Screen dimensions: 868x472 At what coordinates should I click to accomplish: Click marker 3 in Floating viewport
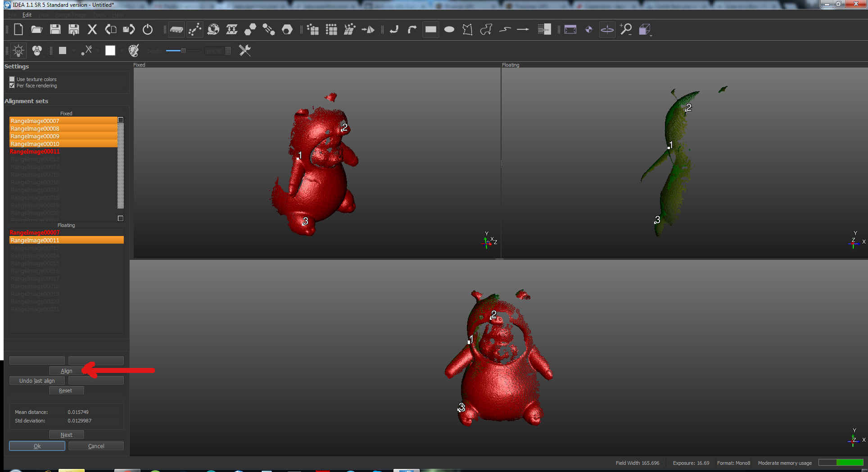657,220
